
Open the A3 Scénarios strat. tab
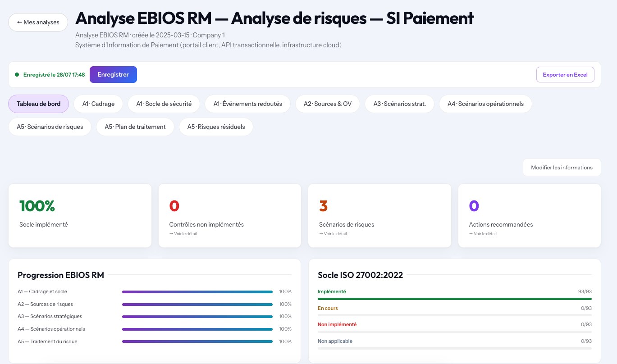[400, 104]
